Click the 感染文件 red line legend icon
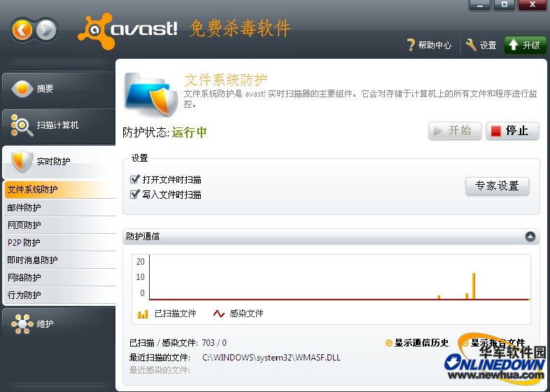 pyautogui.click(x=218, y=314)
